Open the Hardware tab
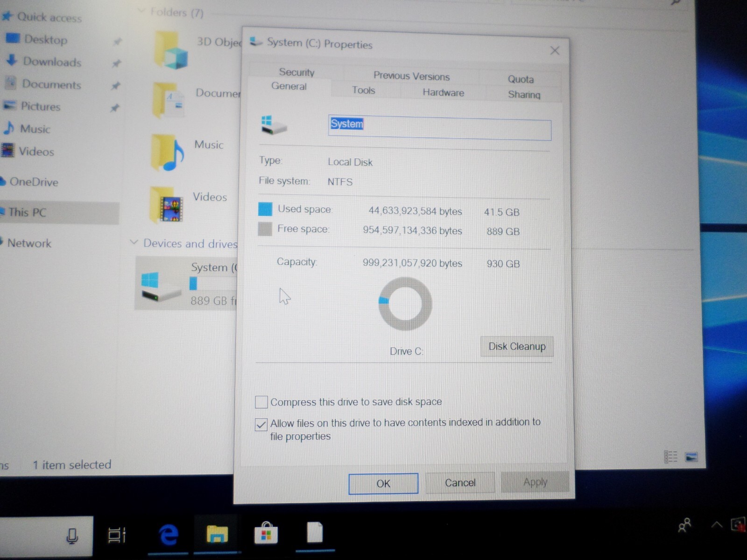 tap(443, 92)
